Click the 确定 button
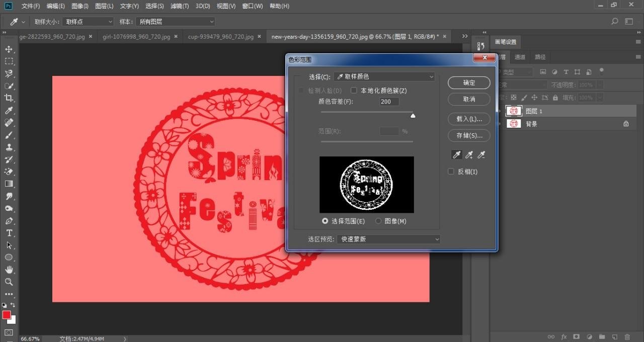644x342 pixels. click(x=468, y=82)
